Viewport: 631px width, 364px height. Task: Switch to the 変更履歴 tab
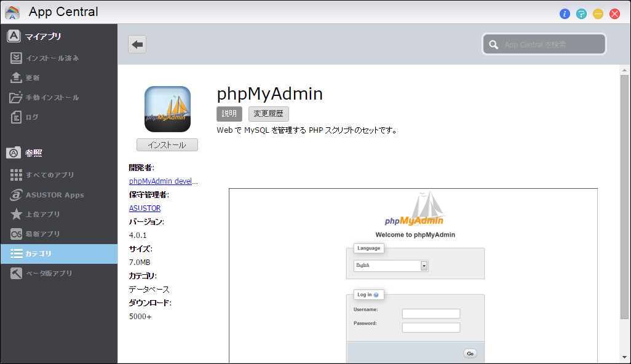point(269,114)
